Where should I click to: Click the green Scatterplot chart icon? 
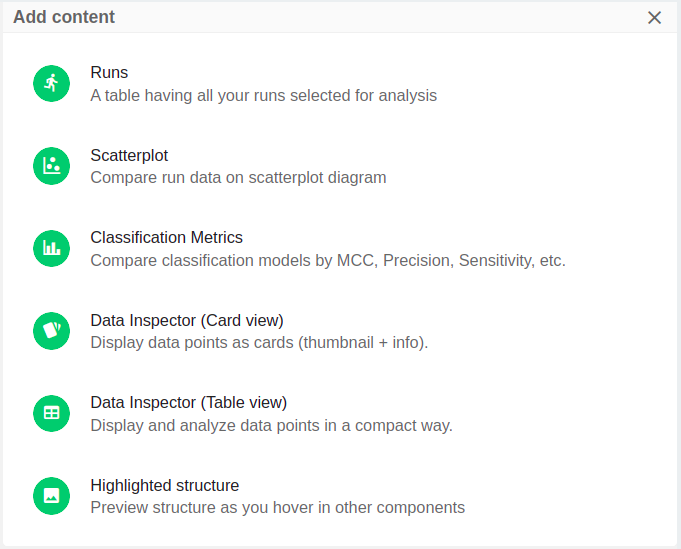pyautogui.click(x=51, y=166)
